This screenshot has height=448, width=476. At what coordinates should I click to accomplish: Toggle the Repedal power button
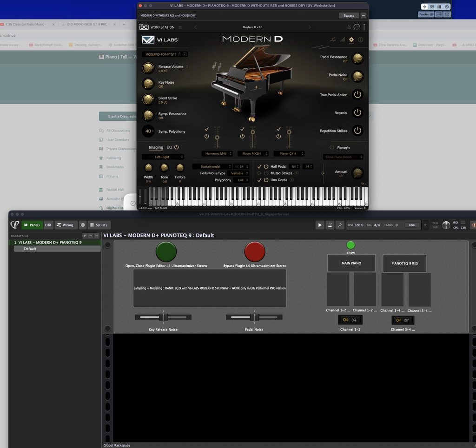pyautogui.click(x=357, y=112)
